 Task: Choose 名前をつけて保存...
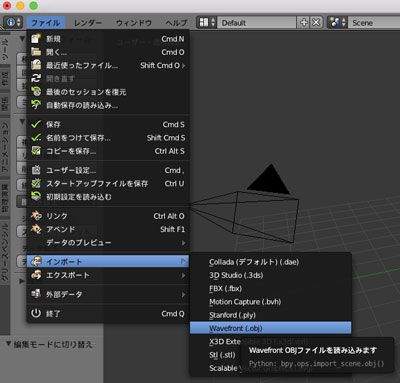click(x=108, y=138)
